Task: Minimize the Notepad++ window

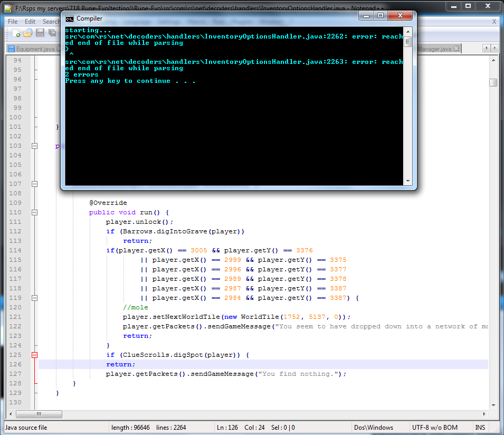Action: click(453, 6)
